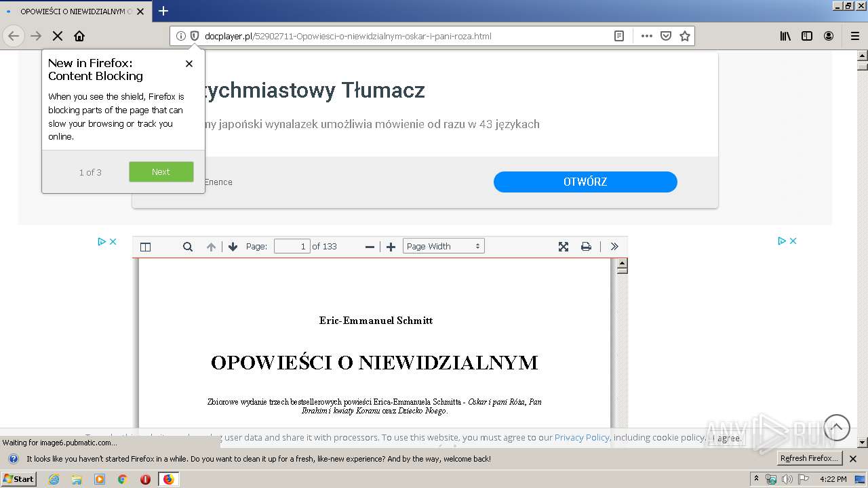Viewport: 868px width, 488px height.
Task: Toggle the PDF viewer sidebar
Action: (x=145, y=247)
